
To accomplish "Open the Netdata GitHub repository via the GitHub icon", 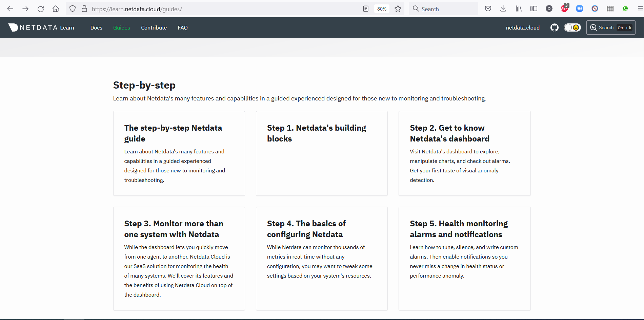I will pyautogui.click(x=555, y=27).
